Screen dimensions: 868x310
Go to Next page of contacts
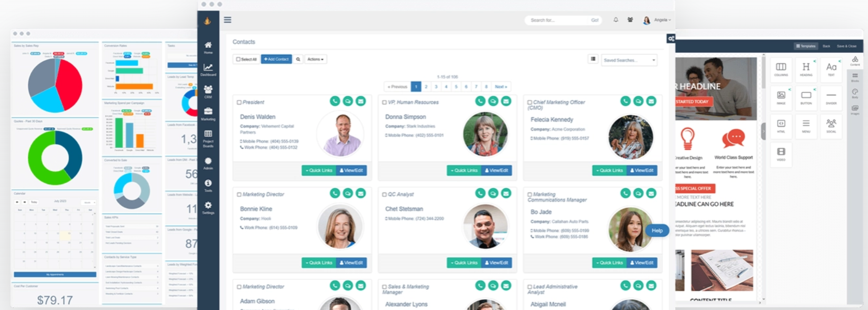[x=501, y=87]
